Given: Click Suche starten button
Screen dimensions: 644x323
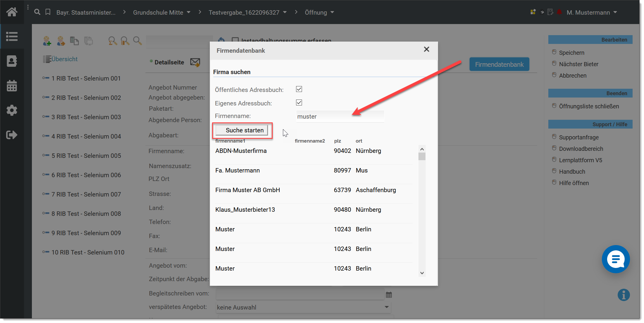Looking at the screenshot, I should 242,130.
